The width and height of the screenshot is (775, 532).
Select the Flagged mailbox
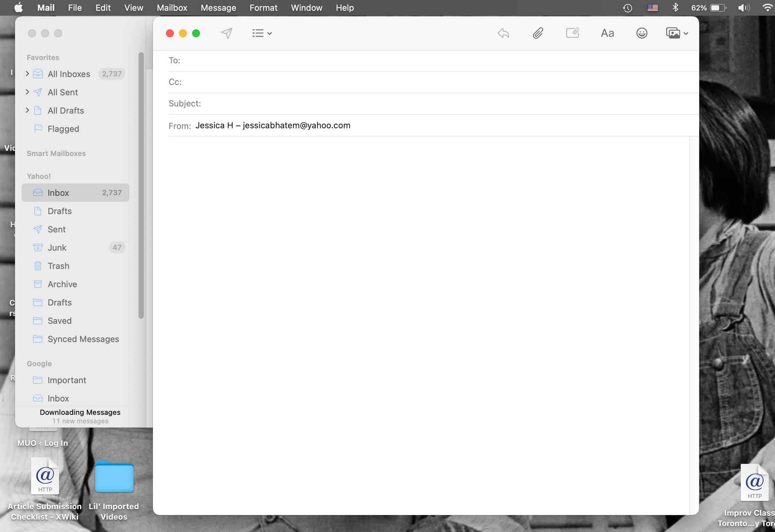(x=63, y=129)
